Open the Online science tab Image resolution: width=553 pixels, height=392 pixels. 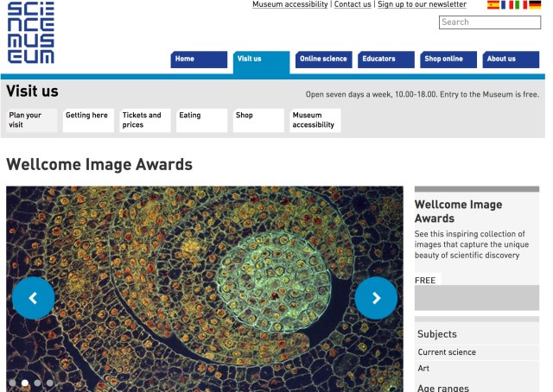pos(323,60)
